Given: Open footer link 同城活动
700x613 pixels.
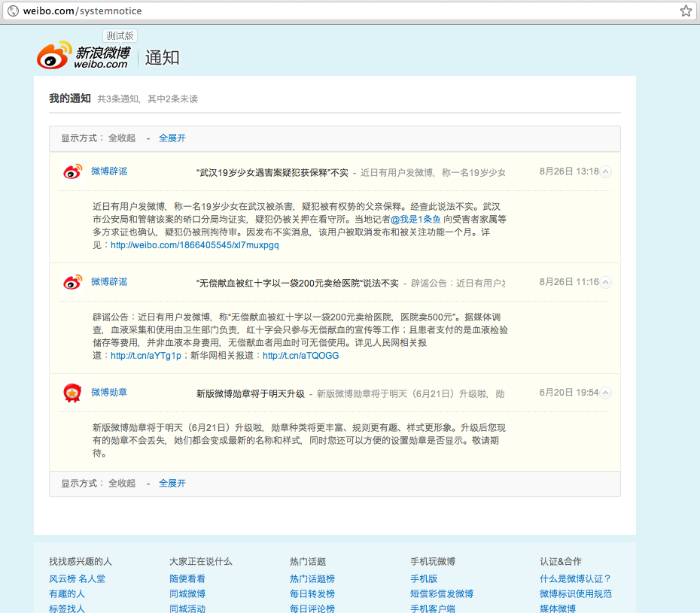Looking at the screenshot, I should pyautogui.click(x=187, y=609).
